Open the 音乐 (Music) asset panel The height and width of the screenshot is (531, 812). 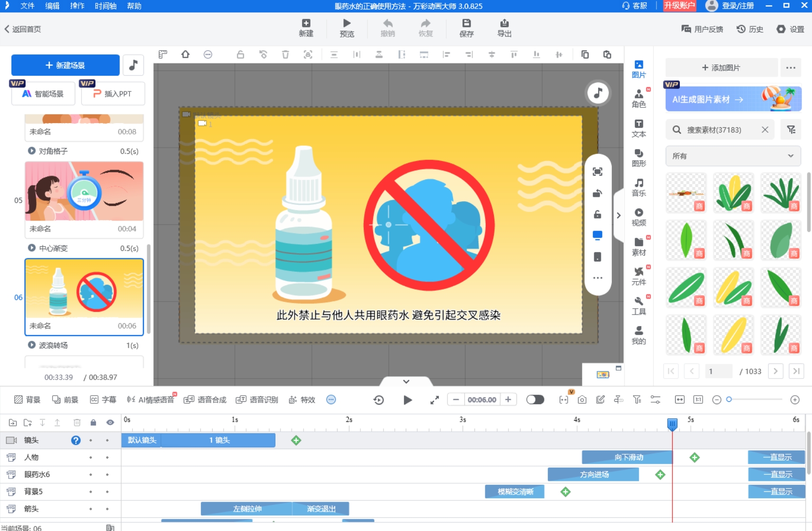click(639, 187)
